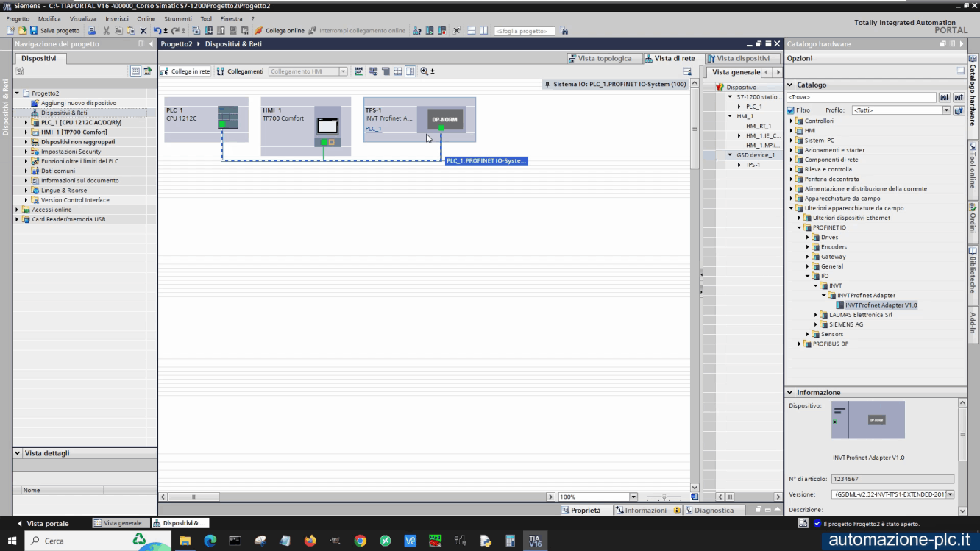Click the HMI_1 TP700 Comfort device block
The height and width of the screenshot is (551, 980).
pos(305,126)
